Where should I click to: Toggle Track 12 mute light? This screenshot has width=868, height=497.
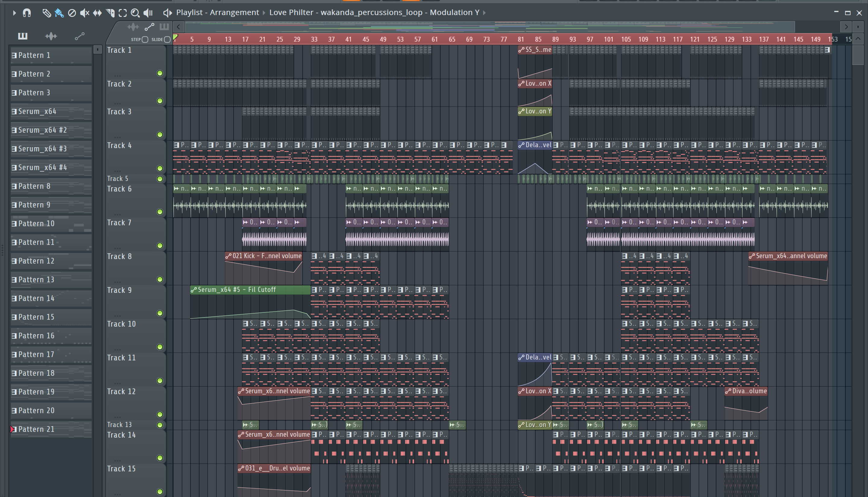coord(160,414)
